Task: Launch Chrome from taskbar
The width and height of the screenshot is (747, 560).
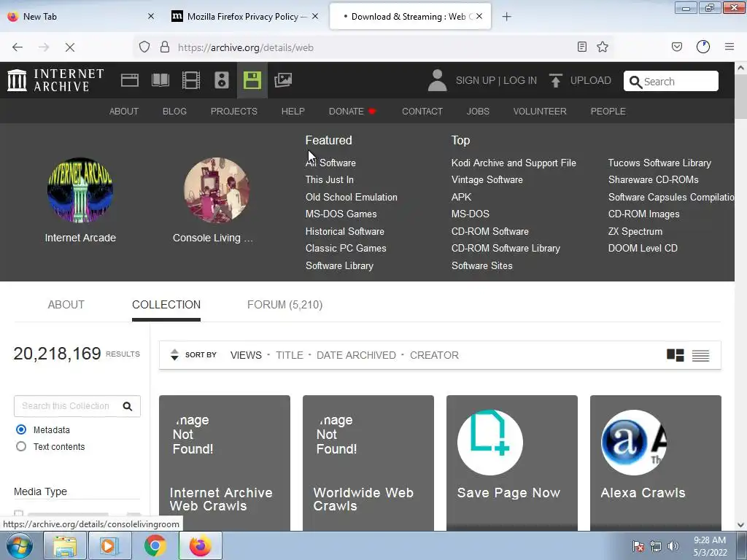Action: pos(155,545)
